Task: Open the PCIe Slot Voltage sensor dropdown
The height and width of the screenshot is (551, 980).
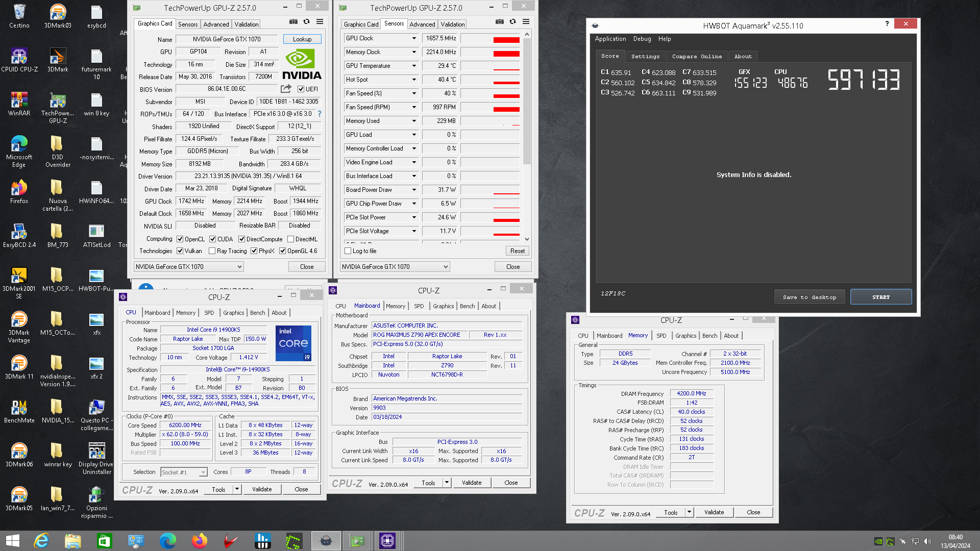Action: pyautogui.click(x=414, y=231)
